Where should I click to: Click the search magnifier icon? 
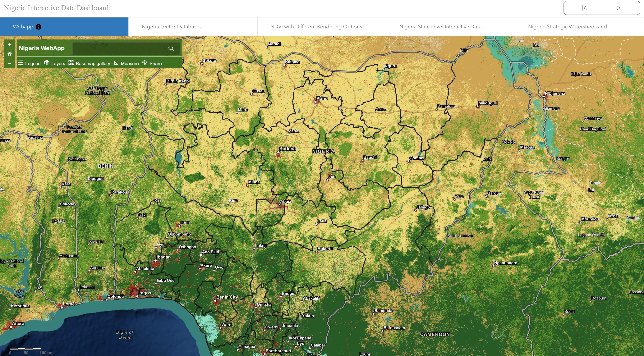tap(171, 48)
